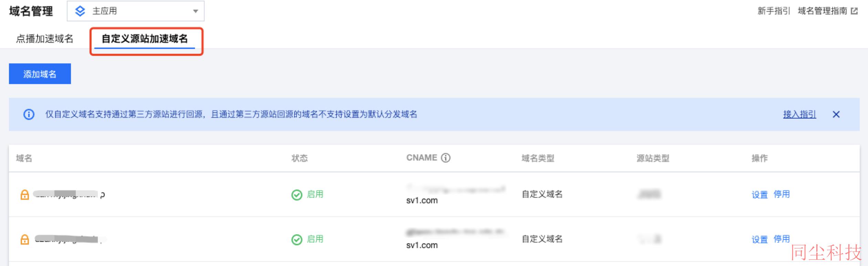Click 停用 for the second domain
The image size is (868, 266).
click(x=782, y=239)
